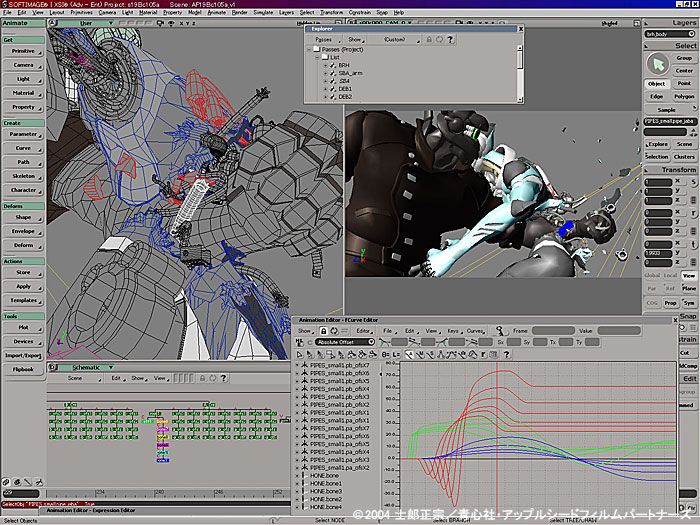Toggle Polygon selection filter

(x=684, y=96)
